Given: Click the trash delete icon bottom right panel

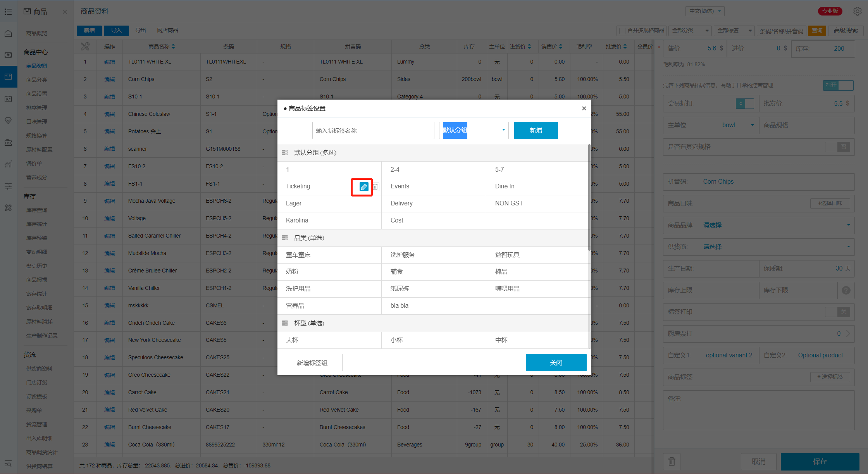Looking at the screenshot, I should 672,461.
